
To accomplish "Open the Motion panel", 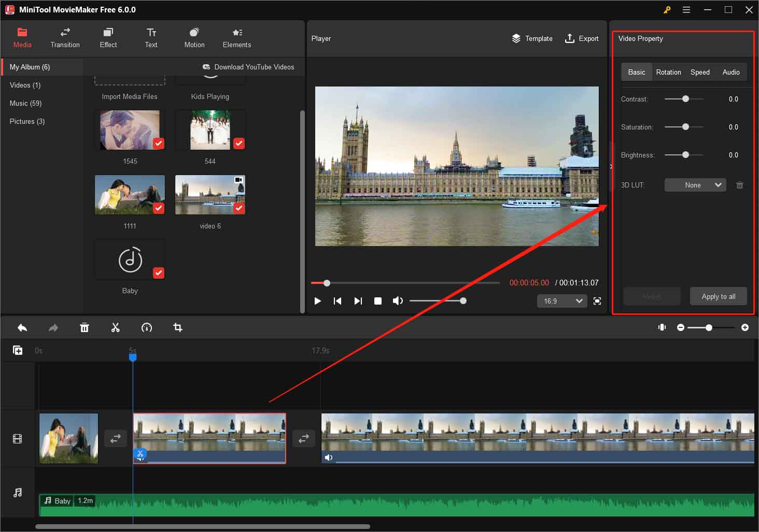I will (194, 37).
